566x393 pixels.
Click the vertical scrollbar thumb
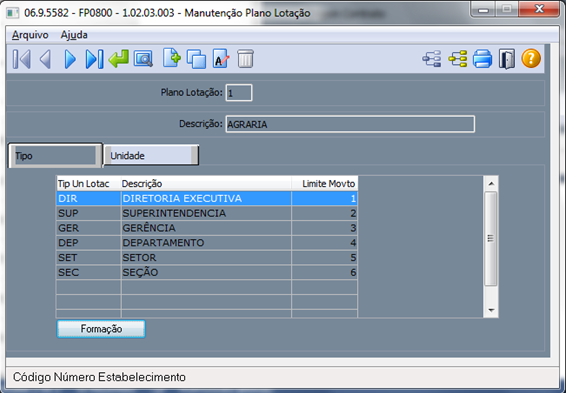(x=491, y=239)
